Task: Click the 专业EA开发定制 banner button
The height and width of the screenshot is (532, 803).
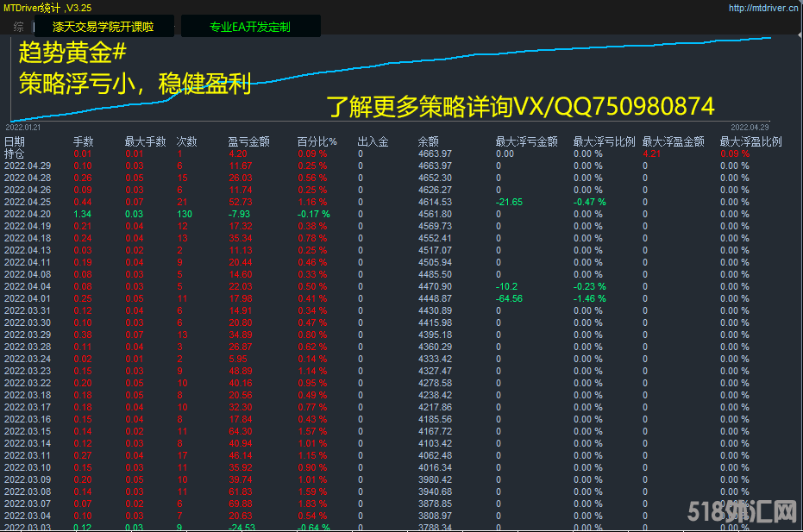Action: point(249,27)
